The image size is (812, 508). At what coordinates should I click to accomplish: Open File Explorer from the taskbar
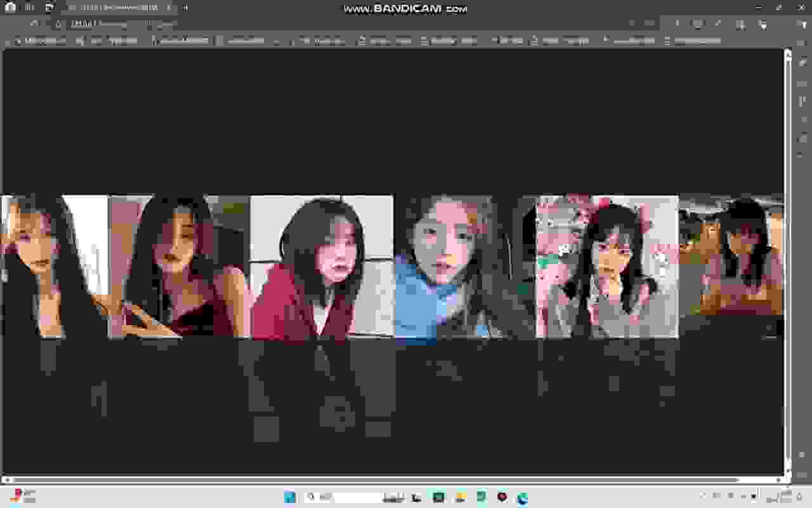[x=460, y=497]
